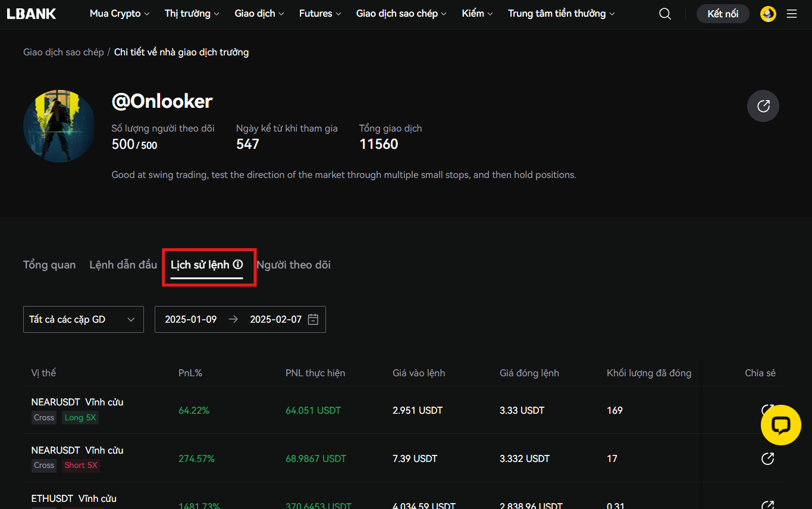
Task: Click the info icon next to Lịch sử lệnh
Action: (x=238, y=264)
